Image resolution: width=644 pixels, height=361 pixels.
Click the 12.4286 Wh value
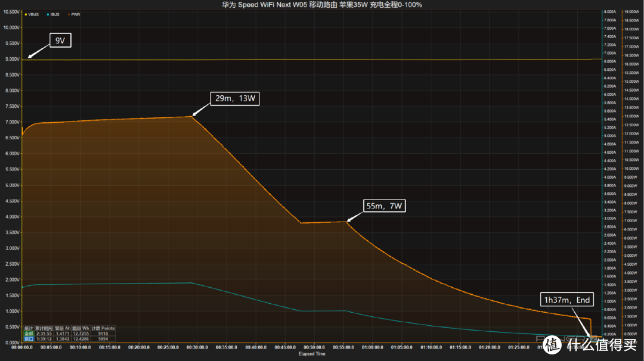(81, 339)
